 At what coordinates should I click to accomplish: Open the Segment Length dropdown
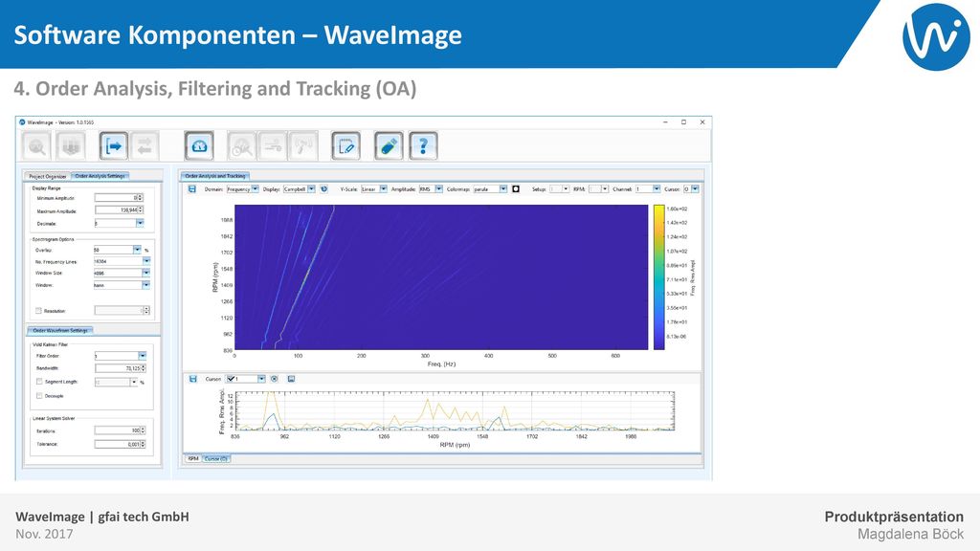tap(116, 382)
